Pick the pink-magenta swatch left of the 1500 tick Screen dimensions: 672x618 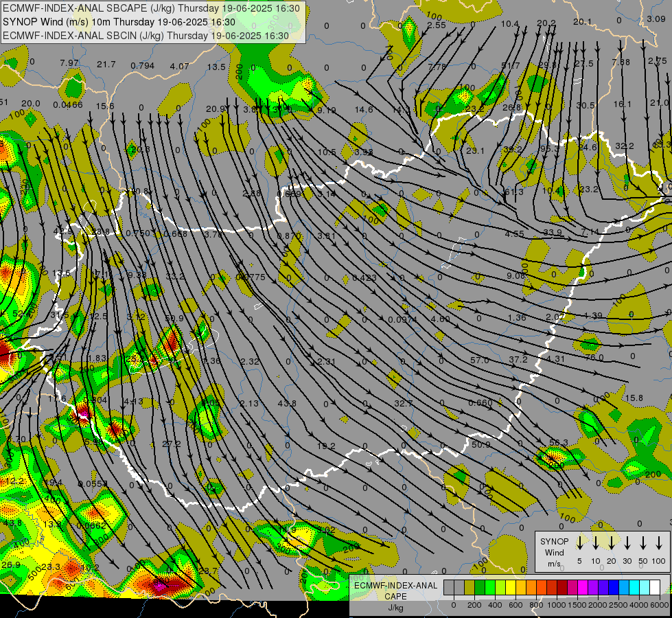tap(572, 587)
